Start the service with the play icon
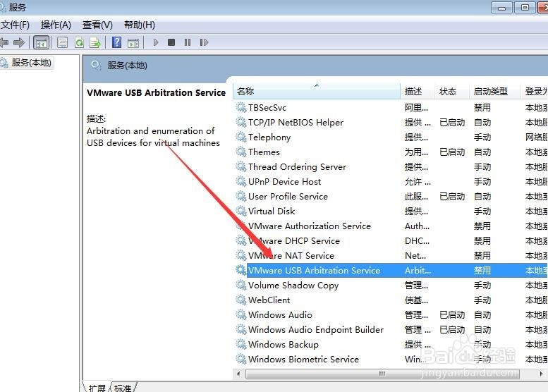 coord(156,42)
